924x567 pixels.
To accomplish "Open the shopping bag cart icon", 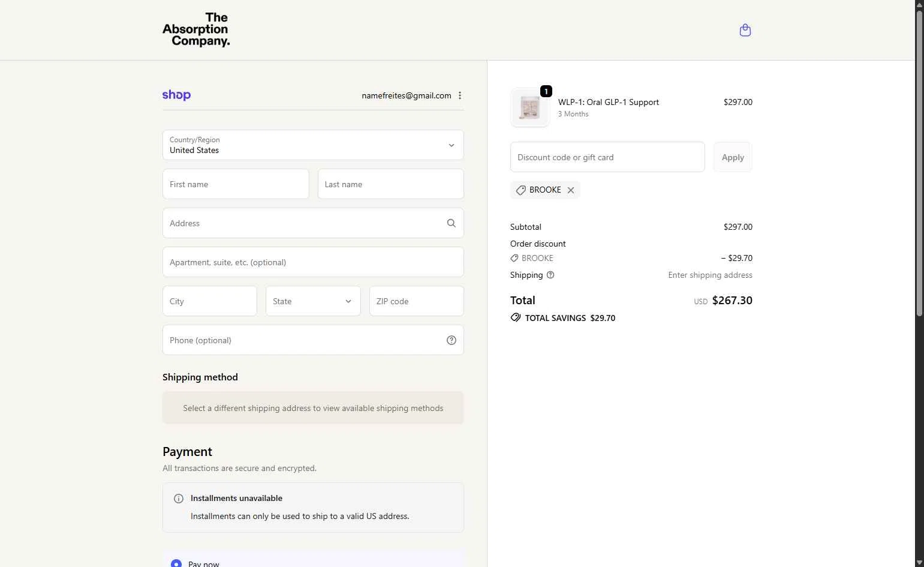I will [x=745, y=30].
